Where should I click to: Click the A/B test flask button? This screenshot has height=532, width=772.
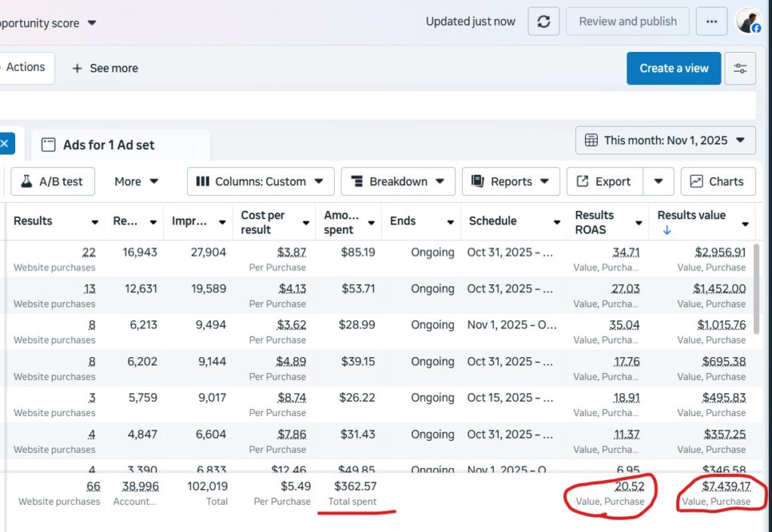click(53, 182)
